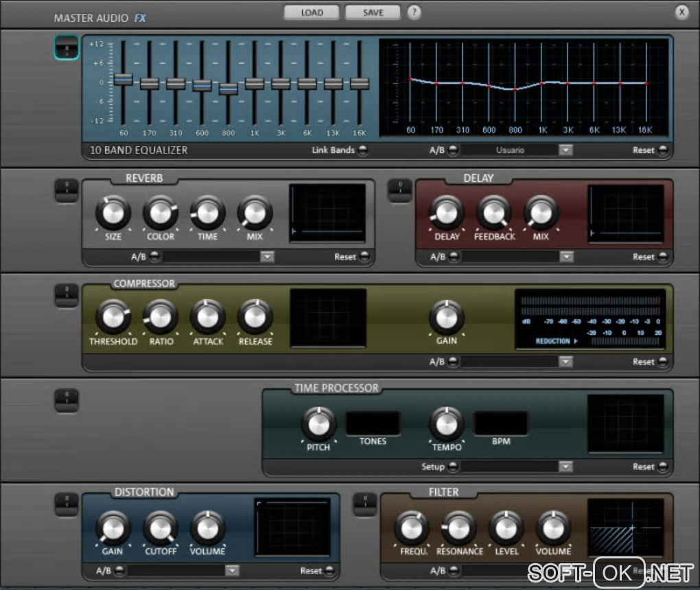Click the 800 Hz equalizer slider handle
This screenshot has height=590, width=700.
(x=228, y=88)
